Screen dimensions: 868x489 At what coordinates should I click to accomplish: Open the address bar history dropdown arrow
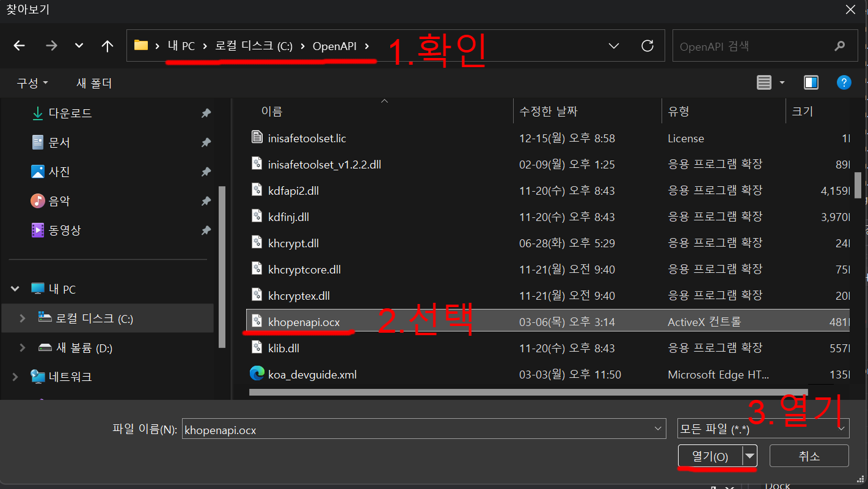[613, 45]
